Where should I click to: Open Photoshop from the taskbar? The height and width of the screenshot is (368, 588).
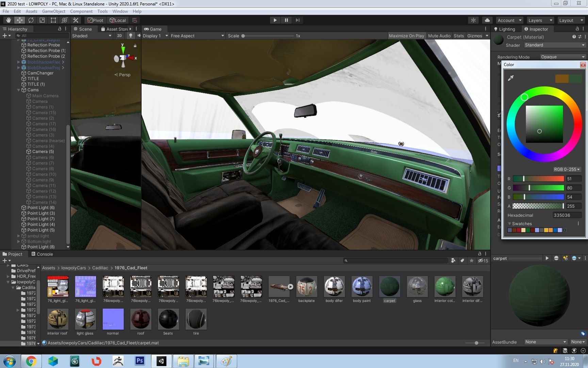(140, 361)
